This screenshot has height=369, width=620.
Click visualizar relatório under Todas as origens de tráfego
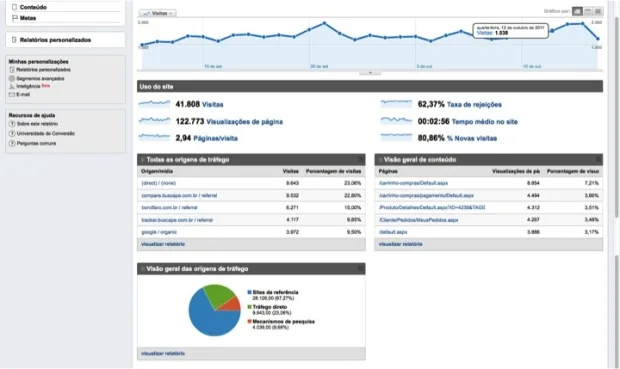click(x=163, y=244)
